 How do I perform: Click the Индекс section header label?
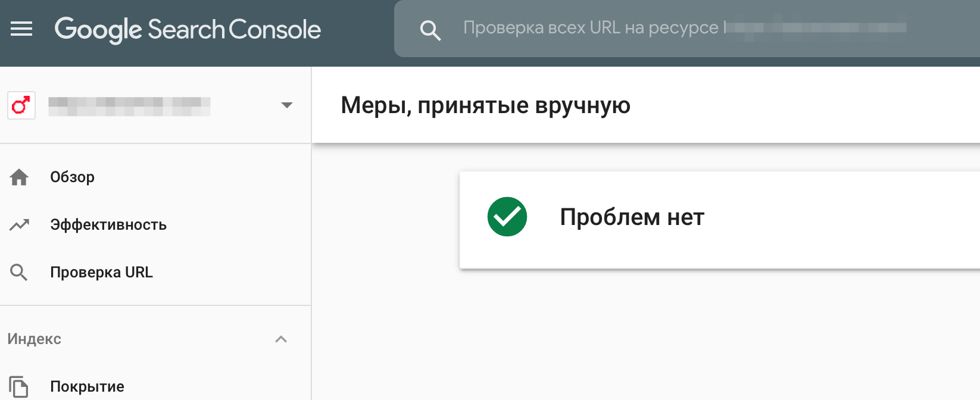point(35,339)
